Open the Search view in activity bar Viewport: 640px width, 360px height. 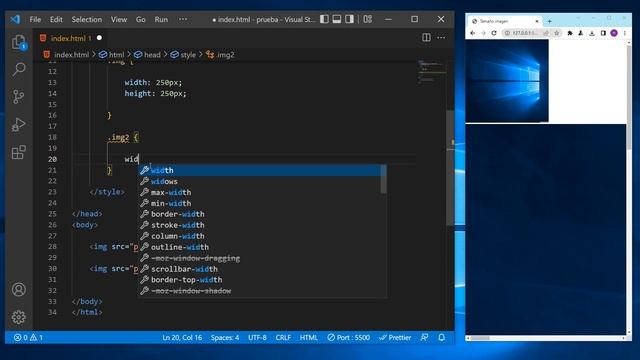click(x=19, y=69)
